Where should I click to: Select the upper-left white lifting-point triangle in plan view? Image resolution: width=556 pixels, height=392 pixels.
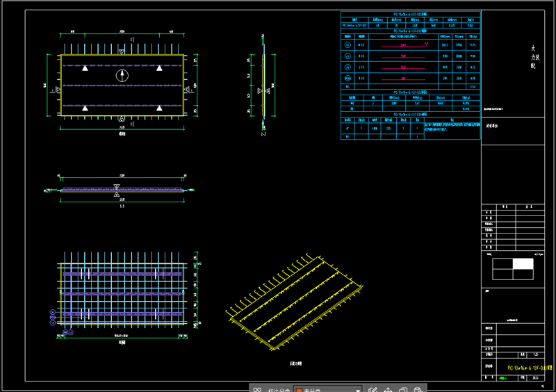(85, 68)
